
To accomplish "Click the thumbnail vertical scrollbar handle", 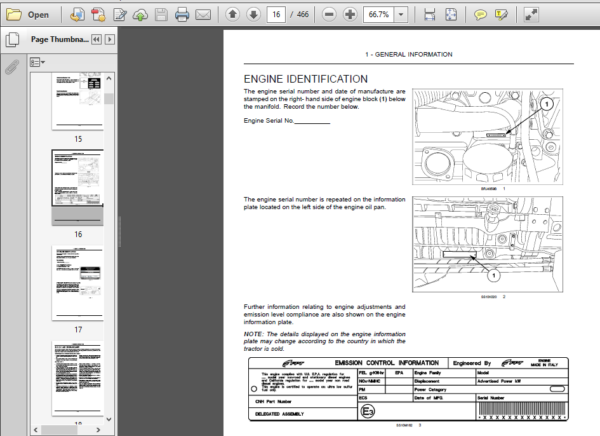I will [109, 99].
